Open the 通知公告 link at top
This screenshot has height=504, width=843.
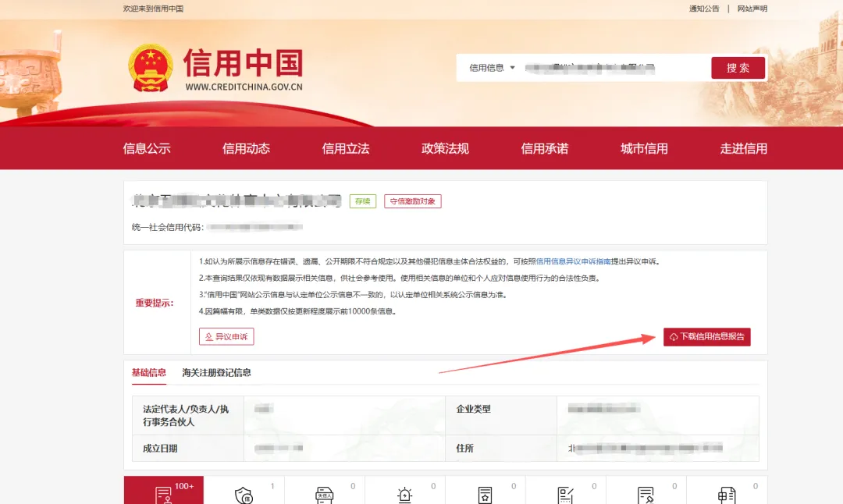[x=704, y=9]
